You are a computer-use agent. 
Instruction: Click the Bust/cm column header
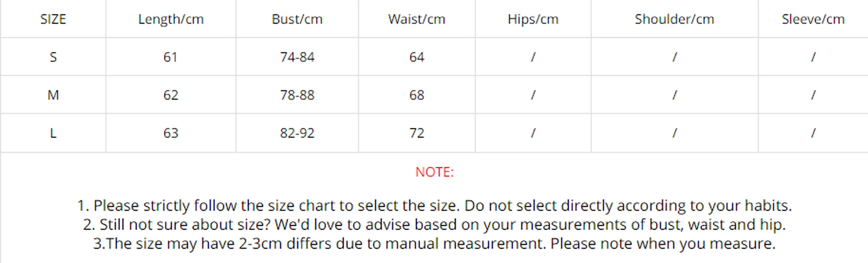297,19
